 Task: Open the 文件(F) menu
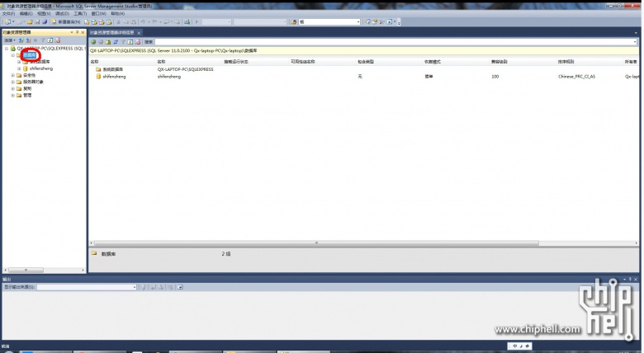point(8,13)
